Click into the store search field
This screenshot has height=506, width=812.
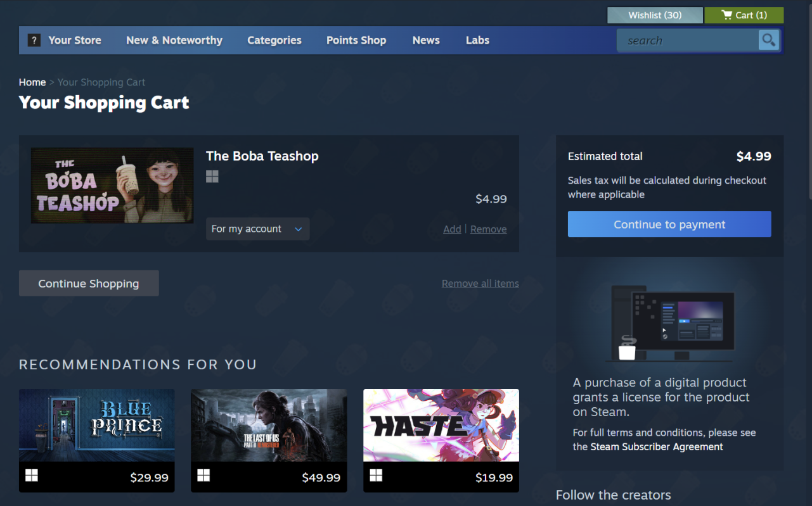[x=688, y=41]
